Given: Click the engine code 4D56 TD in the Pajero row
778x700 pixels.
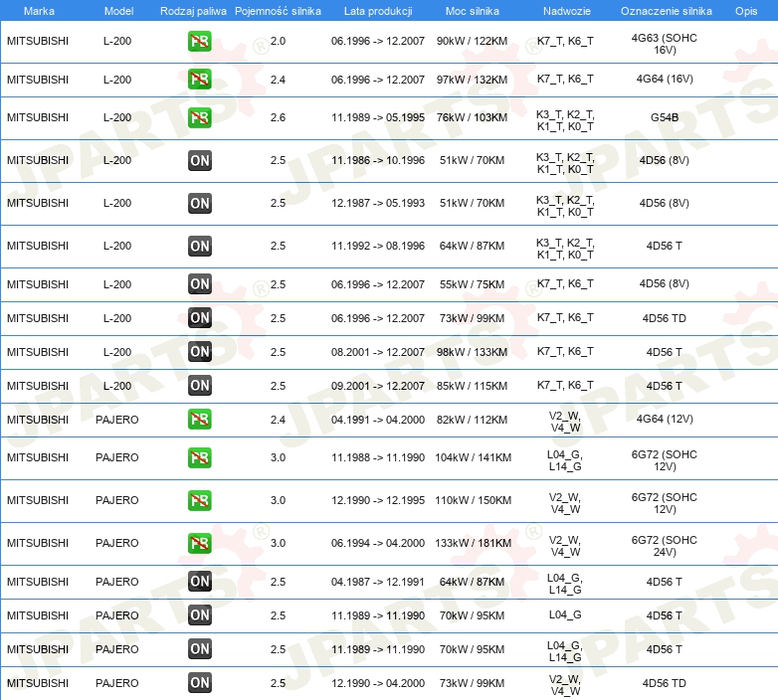Looking at the screenshot, I should 664,683.
